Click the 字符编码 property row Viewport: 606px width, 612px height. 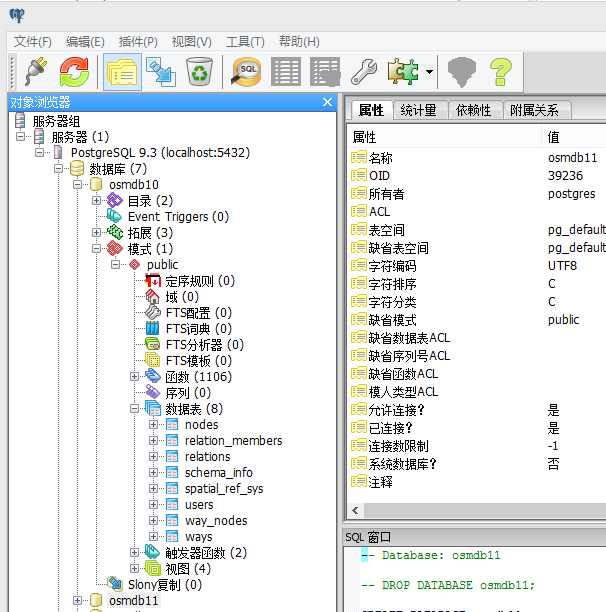[x=476, y=266]
